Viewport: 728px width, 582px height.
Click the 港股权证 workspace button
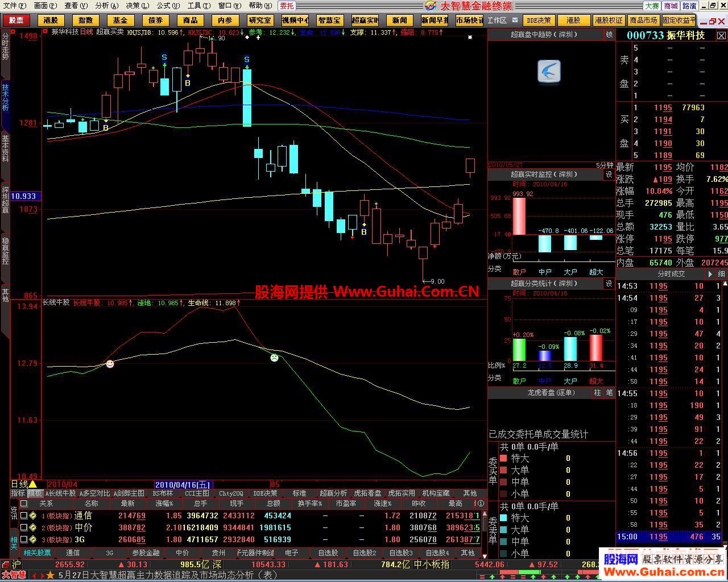pyautogui.click(x=609, y=20)
